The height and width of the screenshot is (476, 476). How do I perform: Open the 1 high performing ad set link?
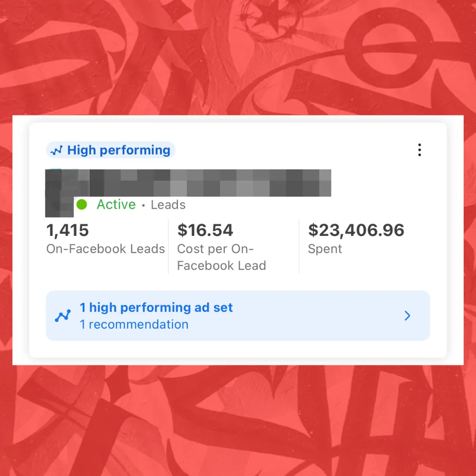click(156, 308)
